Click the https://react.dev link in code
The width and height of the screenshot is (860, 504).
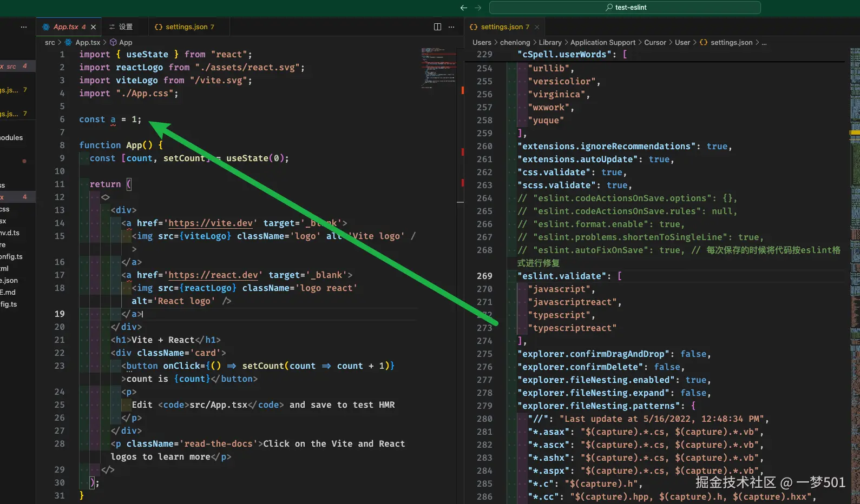[x=213, y=275]
